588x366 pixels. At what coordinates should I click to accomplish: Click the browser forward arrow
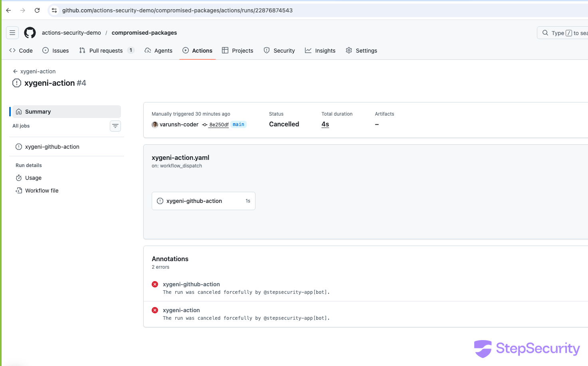coord(23,10)
